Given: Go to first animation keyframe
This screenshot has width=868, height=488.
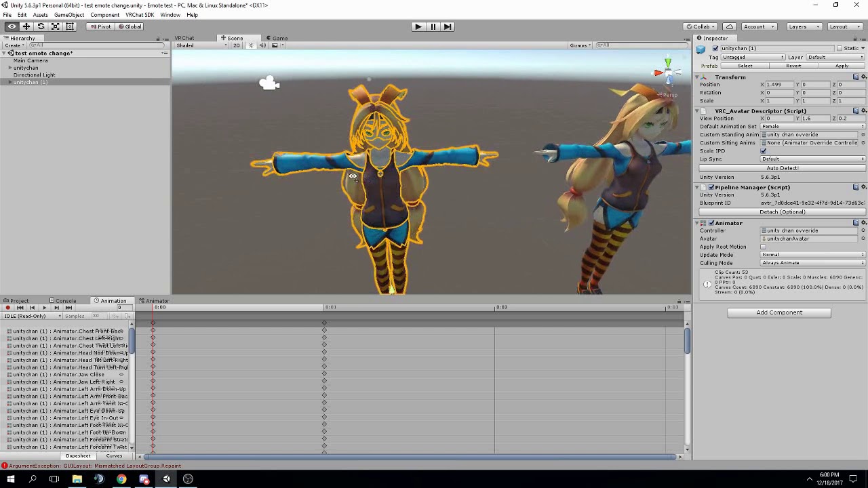Looking at the screenshot, I should click(20, 308).
